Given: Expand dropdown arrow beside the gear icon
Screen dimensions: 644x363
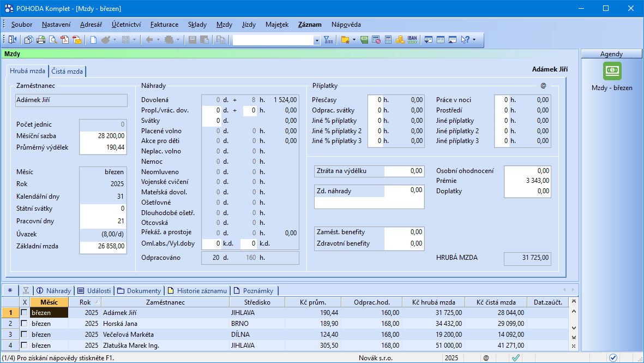Looking at the screenshot, I should pyautogui.click(x=178, y=40).
